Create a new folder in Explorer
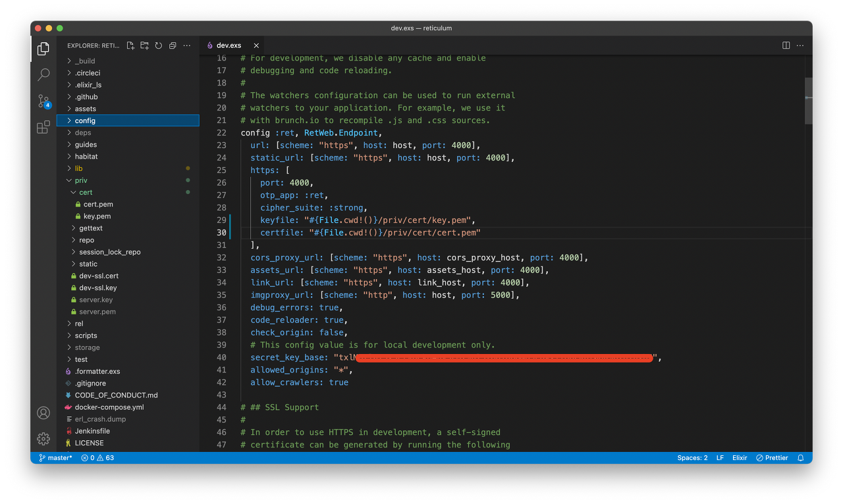843x504 pixels. pyautogui.click(x=144, y=45)
